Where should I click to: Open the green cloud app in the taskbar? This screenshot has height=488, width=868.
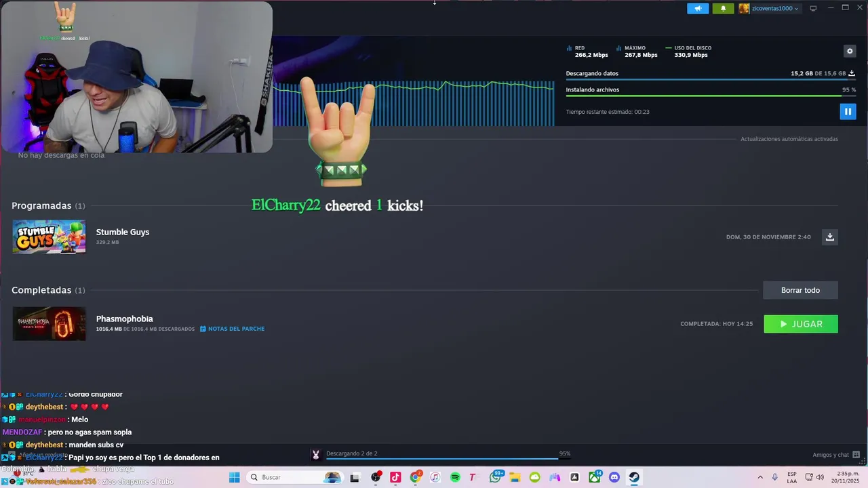point(535,477)
